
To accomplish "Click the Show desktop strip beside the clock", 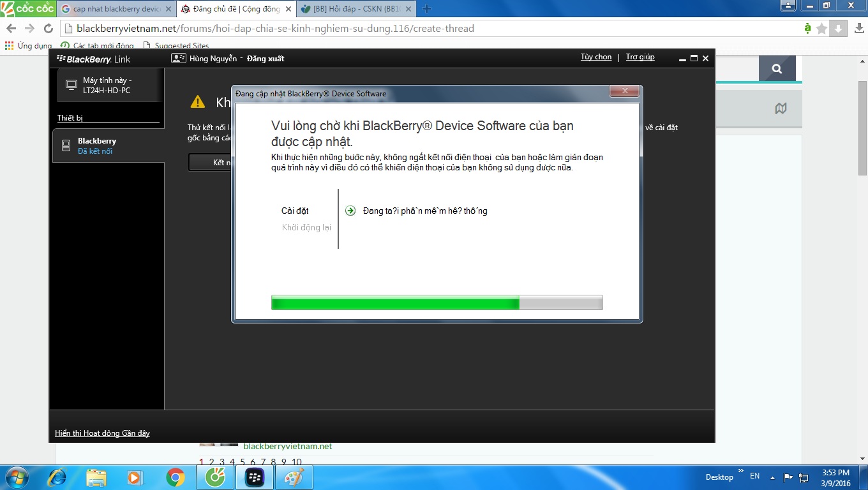I will coord(863,477).
